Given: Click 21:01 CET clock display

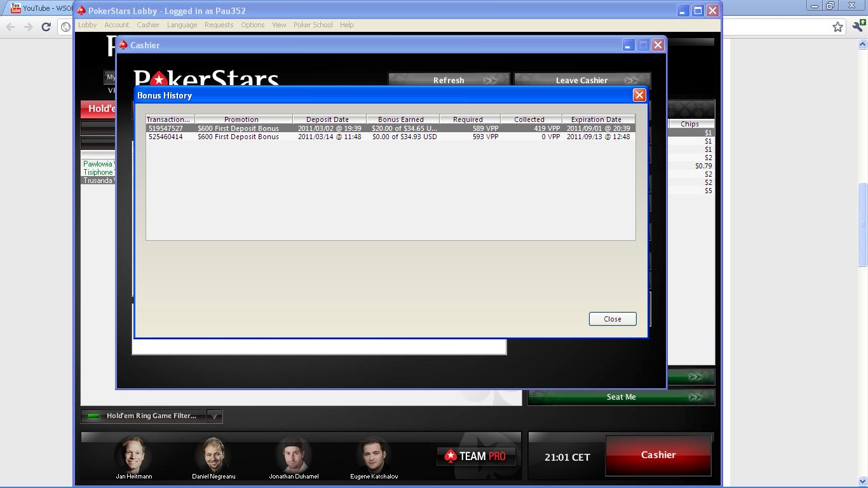Looking at the screenshot, I should coord(567,457).
